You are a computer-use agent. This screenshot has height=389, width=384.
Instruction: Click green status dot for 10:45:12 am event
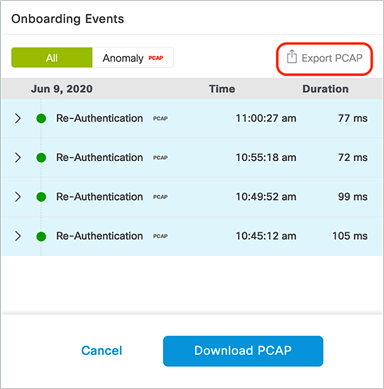tap(41, 236)
